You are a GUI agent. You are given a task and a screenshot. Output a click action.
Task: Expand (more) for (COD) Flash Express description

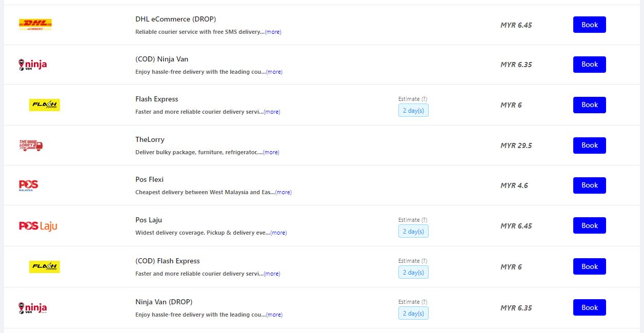[272, 274]
